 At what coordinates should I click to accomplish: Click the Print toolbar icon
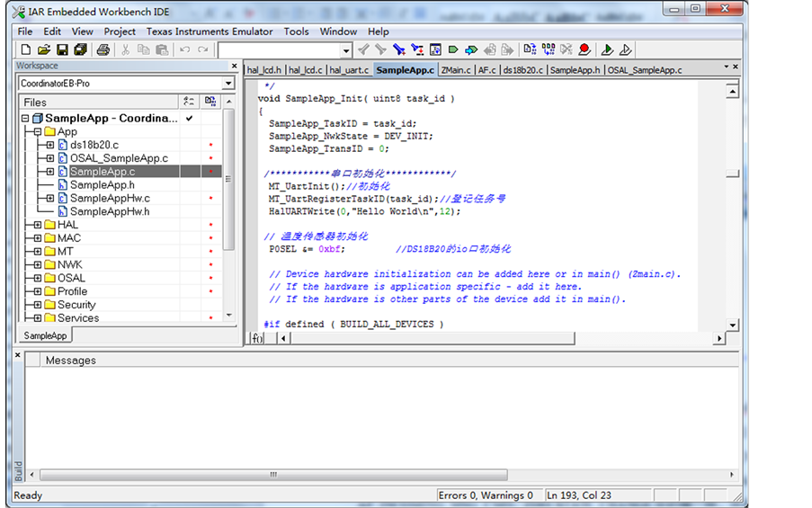103,50
